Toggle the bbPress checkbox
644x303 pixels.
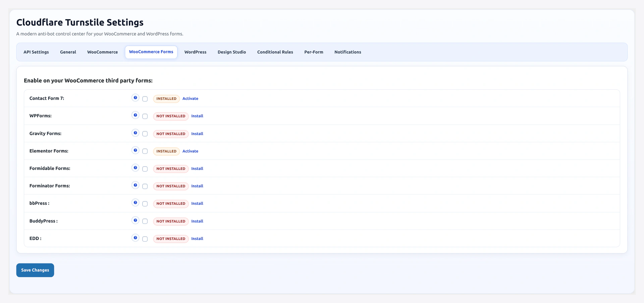pos(145,204)
